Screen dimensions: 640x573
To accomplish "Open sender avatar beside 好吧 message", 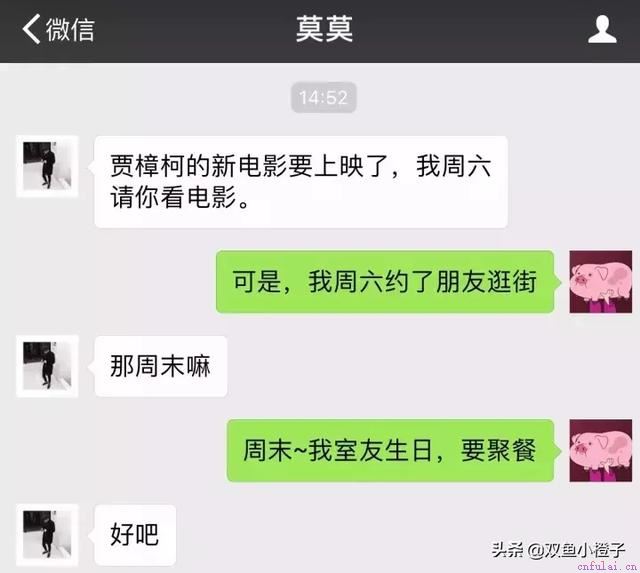I will click(47, 535).
